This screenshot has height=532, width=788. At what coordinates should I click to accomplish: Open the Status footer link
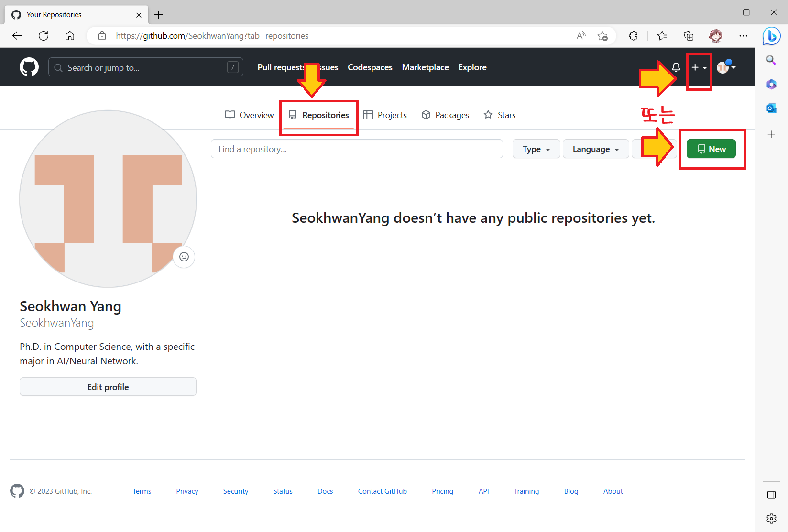tap(283, 491)
